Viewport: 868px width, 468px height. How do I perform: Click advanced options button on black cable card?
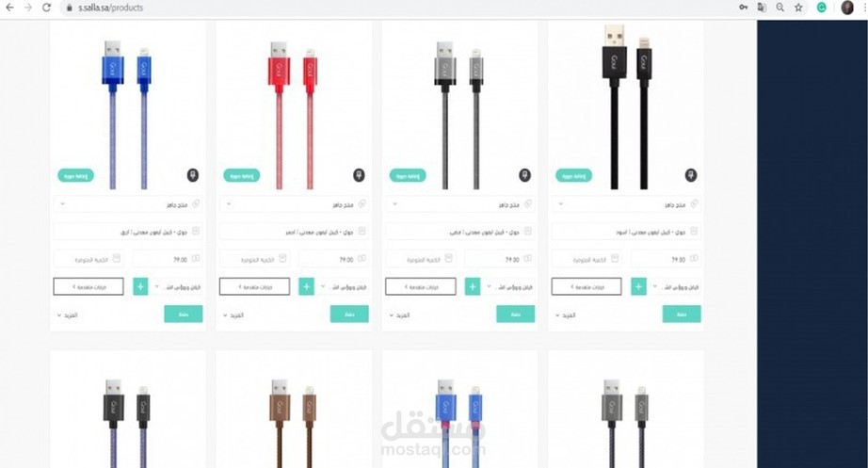pos(587,286)
